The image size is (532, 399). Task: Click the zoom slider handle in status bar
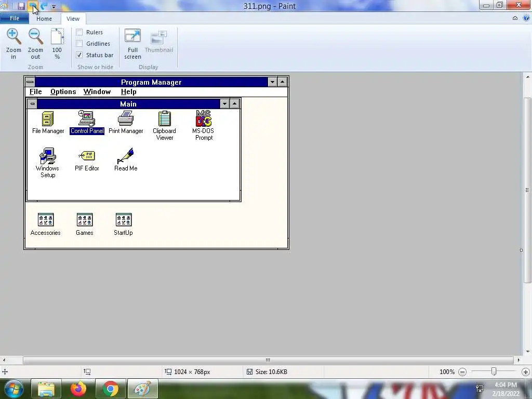pos(494,371)
